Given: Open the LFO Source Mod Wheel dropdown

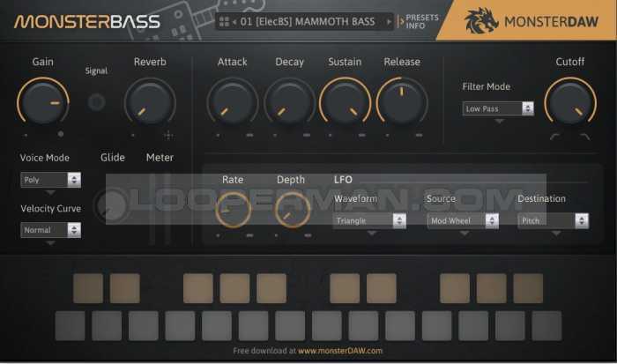Looking at the screenshot, I should [462, 221].
